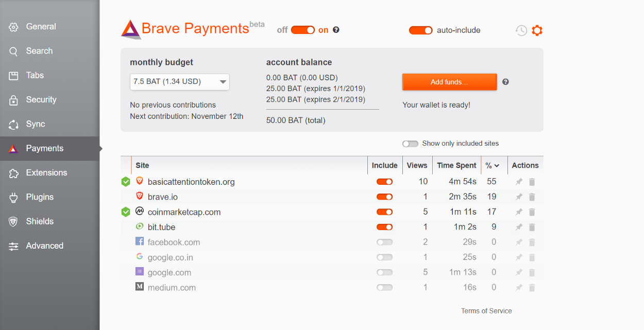Click verified badge of basicattentiontoken.org

pyautogui.click(x=125, y=182)
